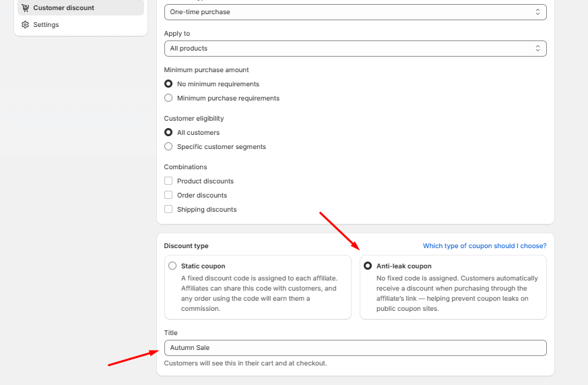Open Settings in the sidebar

(x=46, y=25)
